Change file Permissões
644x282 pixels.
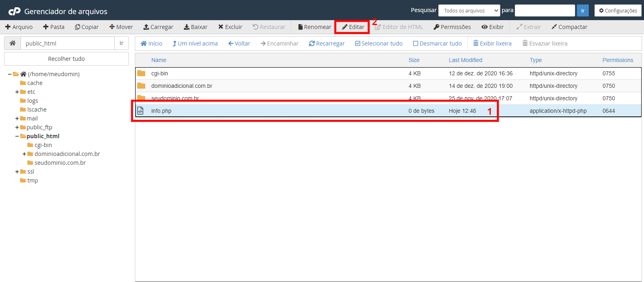coord(452,27)
